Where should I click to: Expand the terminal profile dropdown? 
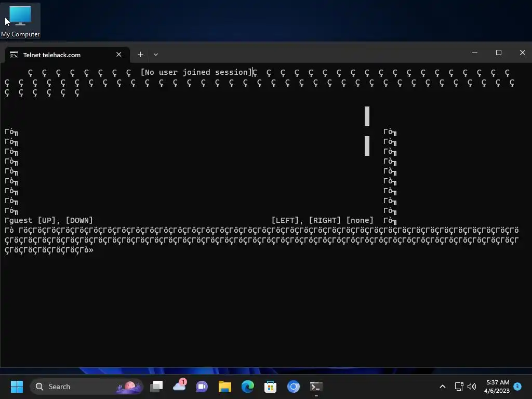(156, 54)
